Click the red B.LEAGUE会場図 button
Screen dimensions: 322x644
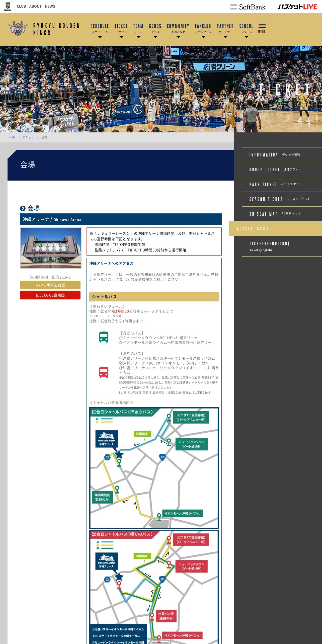pyautogui.click(x=50, y=295)
